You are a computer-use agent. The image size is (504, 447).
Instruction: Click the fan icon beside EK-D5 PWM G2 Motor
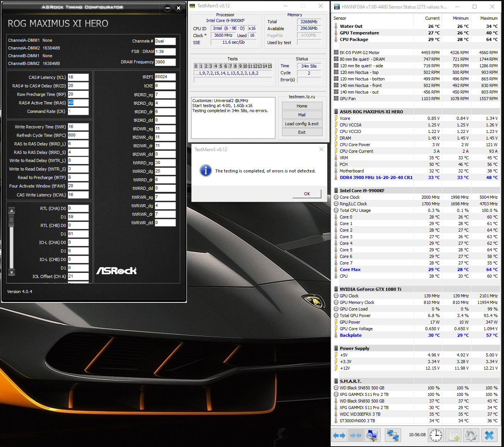pyautogui.click(x=336, y=53)
